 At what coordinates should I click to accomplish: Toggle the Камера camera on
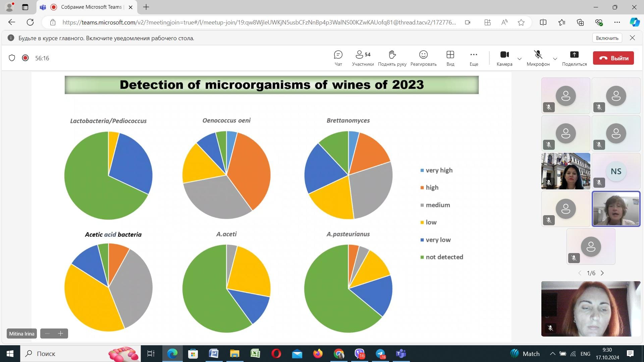(504, 58)
